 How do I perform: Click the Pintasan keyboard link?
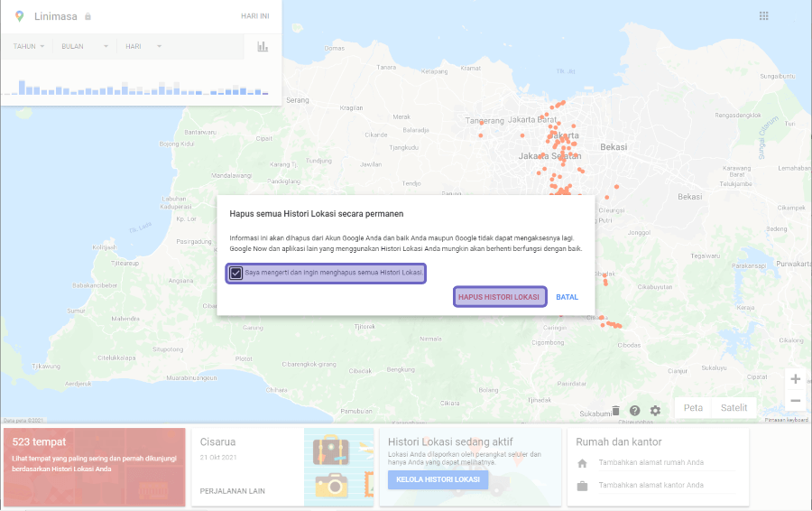point(786,420)
